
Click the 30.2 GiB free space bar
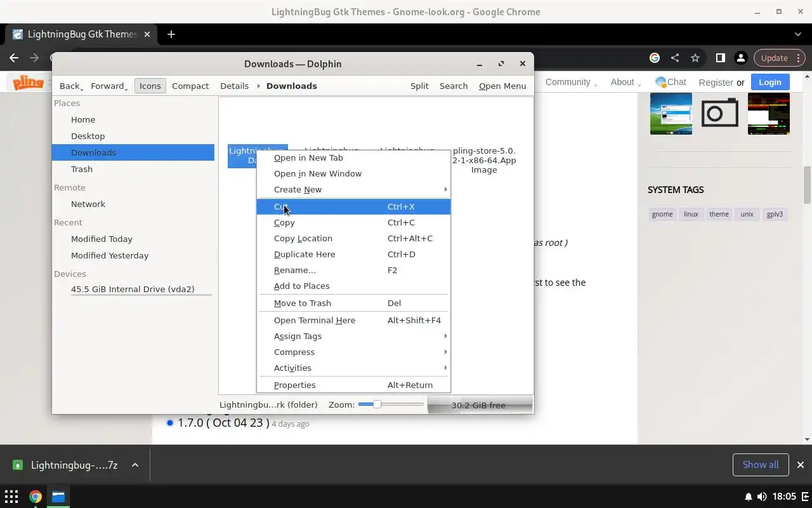tap(479, 404)
